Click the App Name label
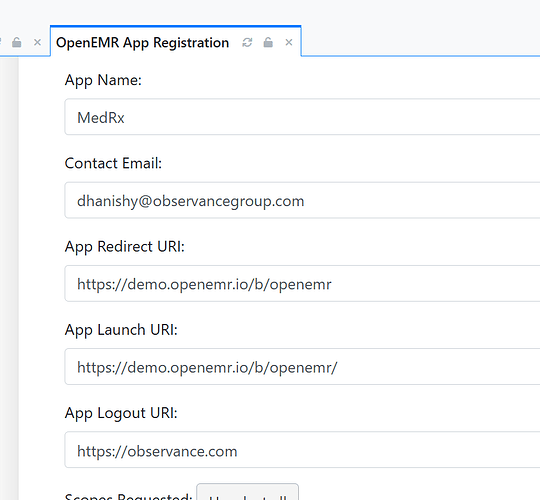 coord(103,80)
